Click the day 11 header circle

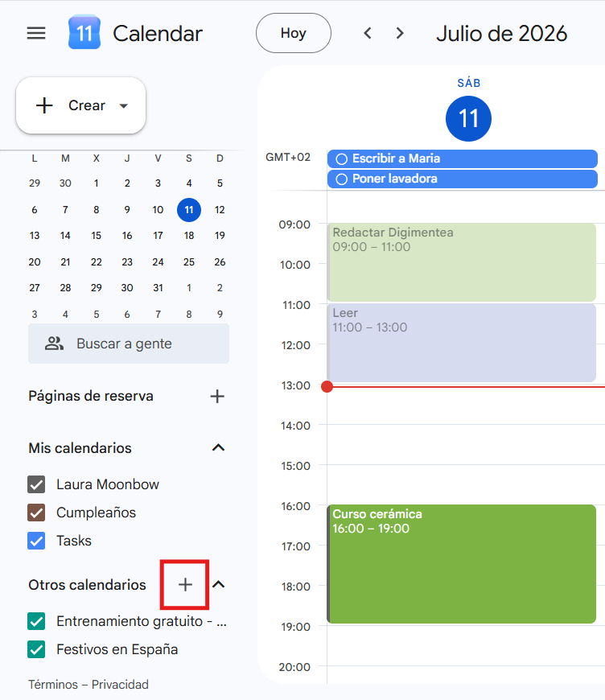[x=468, y=119]
